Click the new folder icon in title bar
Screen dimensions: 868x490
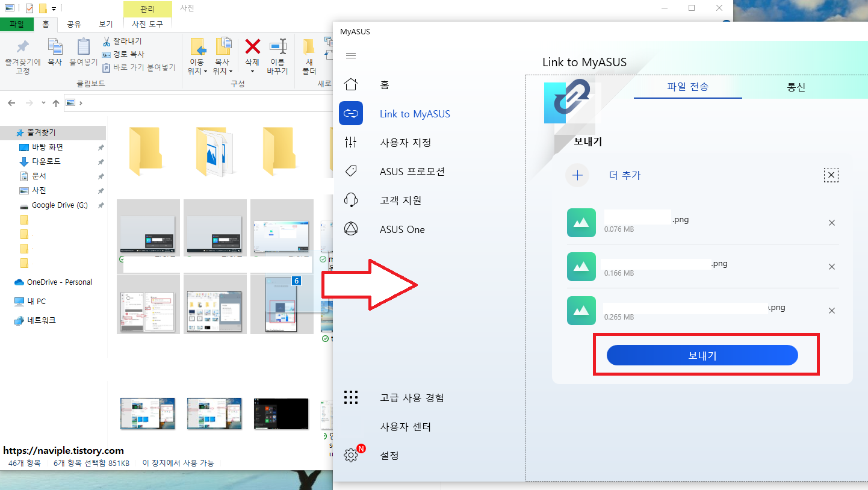pos(43,8)
